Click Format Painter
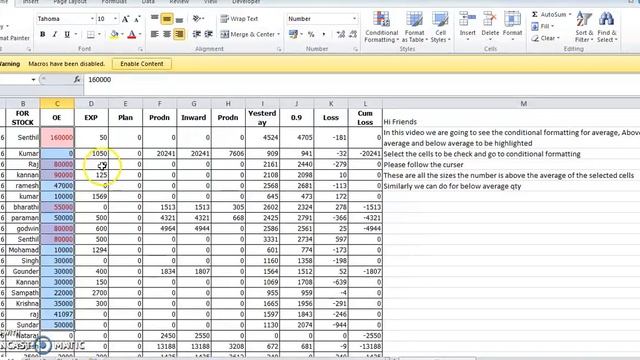Screen dimensions: 640x360 [x=15, y=38]
